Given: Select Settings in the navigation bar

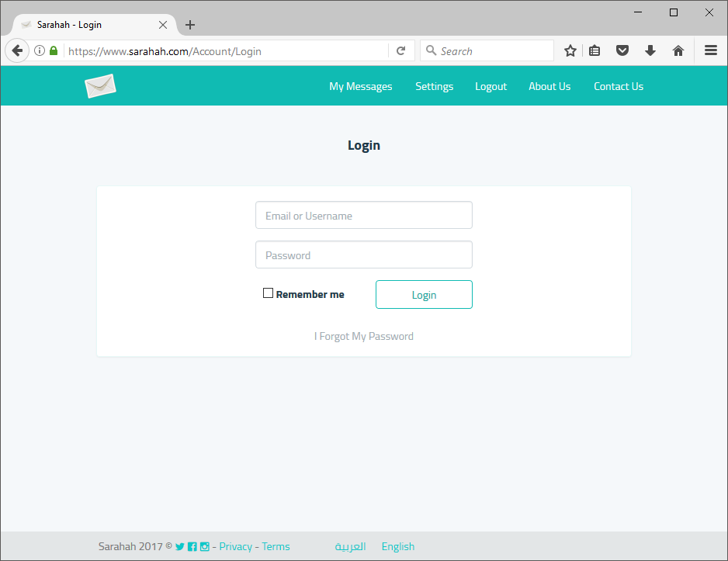Looking at the screenshot, I should click(434, 86).
